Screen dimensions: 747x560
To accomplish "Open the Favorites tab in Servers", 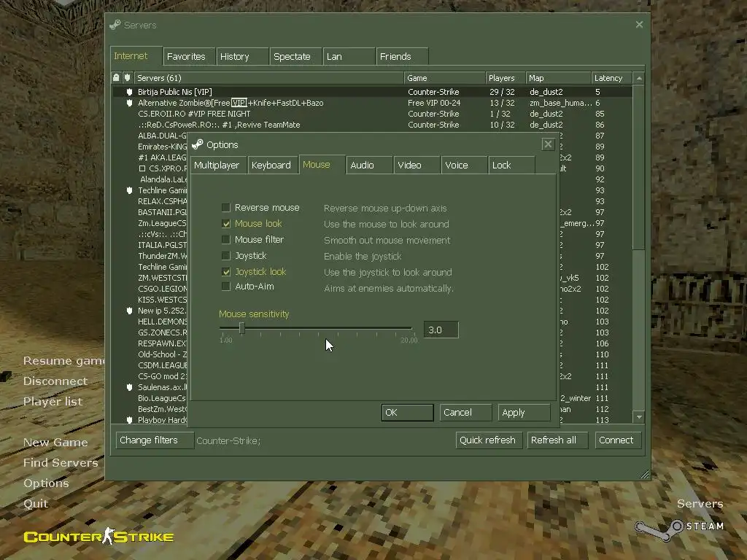I will (189, 57).
